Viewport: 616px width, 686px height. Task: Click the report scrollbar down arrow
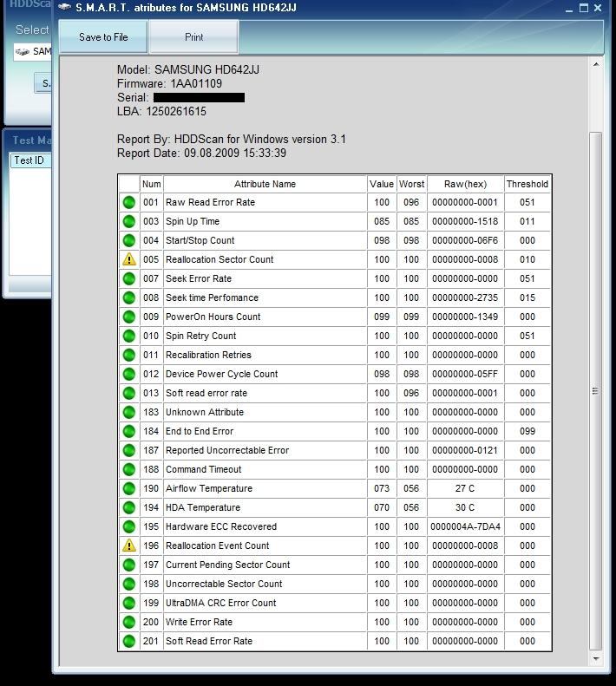coord(596,658)
